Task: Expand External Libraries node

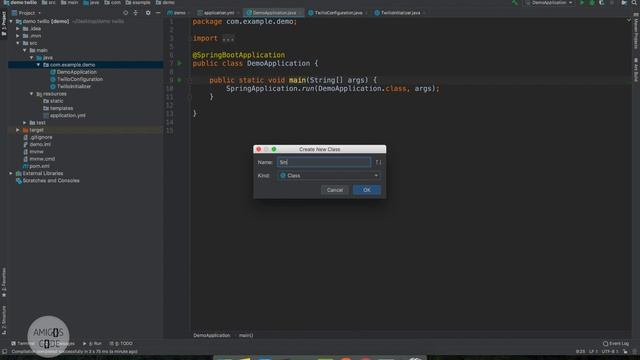Action: (11, 173)
